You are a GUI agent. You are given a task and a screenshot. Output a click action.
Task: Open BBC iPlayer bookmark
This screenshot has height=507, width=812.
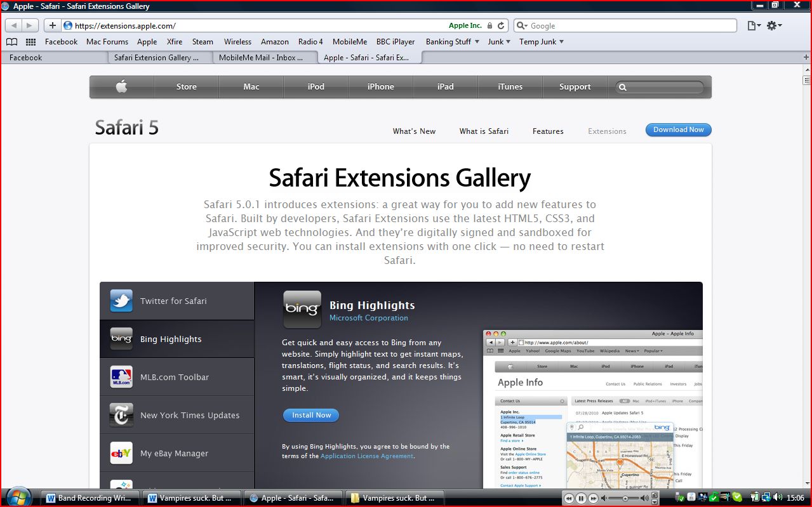[x=396, y=42]
